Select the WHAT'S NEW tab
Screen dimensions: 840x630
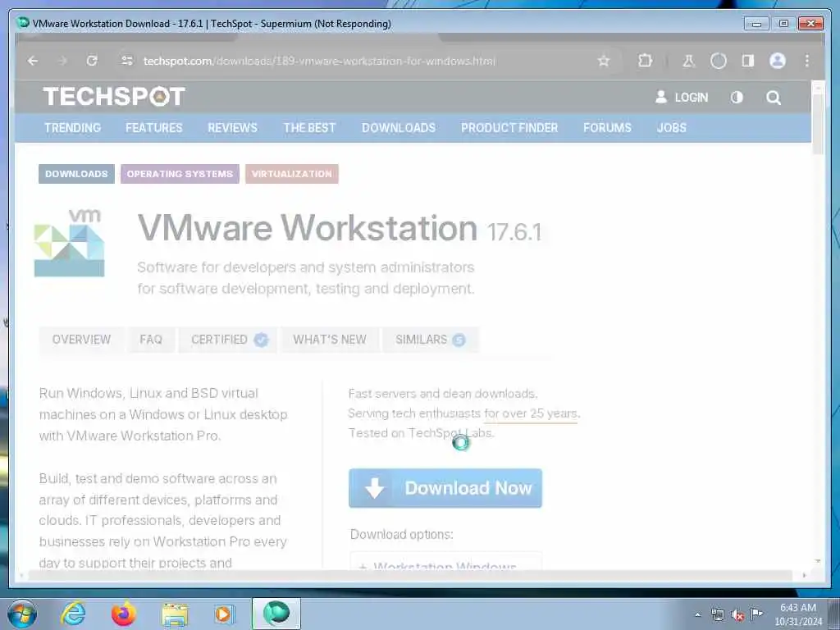pyautogui.click(x=330, y=340)
